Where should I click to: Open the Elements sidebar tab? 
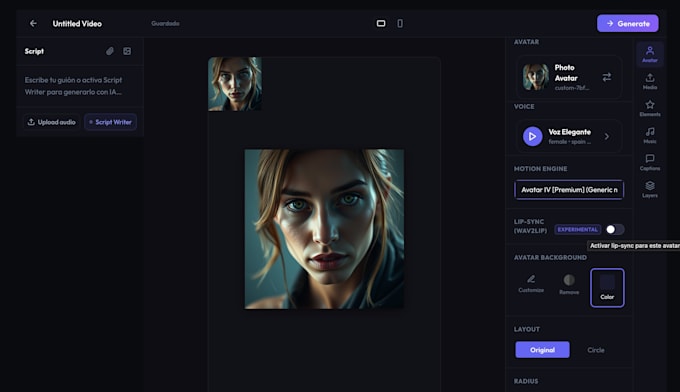click(650, 108)
